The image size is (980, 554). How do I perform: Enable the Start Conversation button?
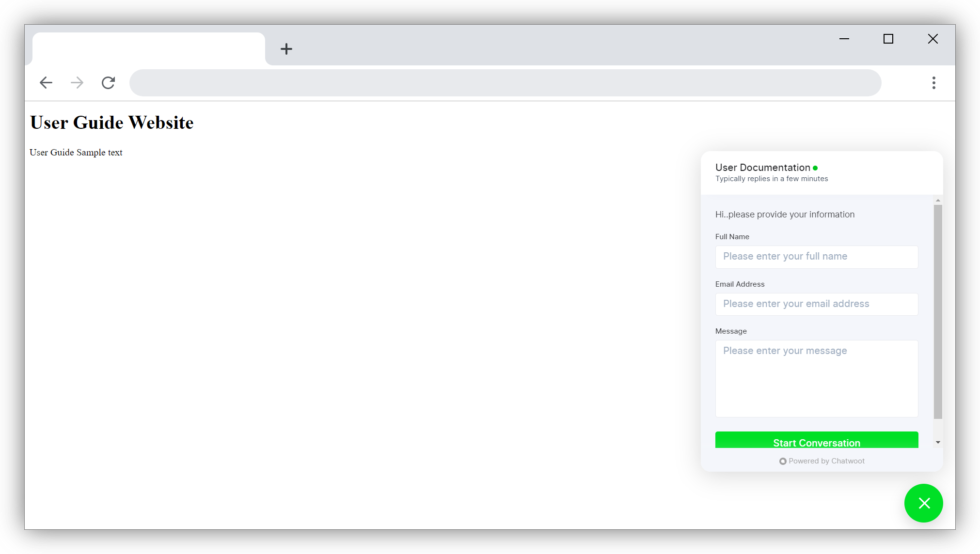coord(817,443)
